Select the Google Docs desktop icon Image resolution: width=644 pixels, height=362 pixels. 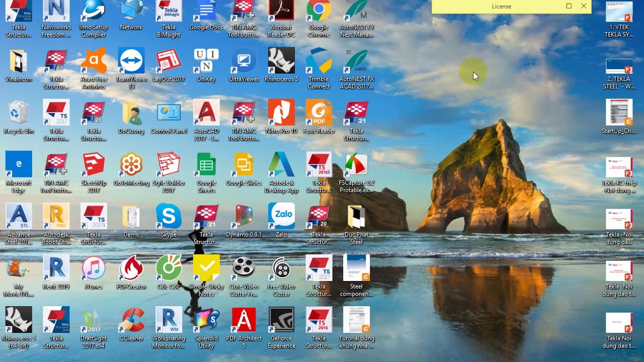[x=206, y=16]
